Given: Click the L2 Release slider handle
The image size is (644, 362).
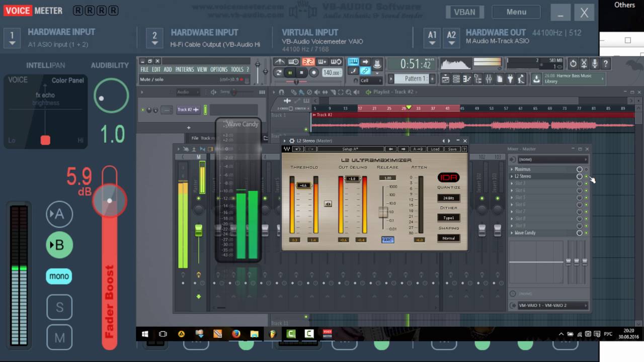Looking at the screenshot, I should coord(383,212).
